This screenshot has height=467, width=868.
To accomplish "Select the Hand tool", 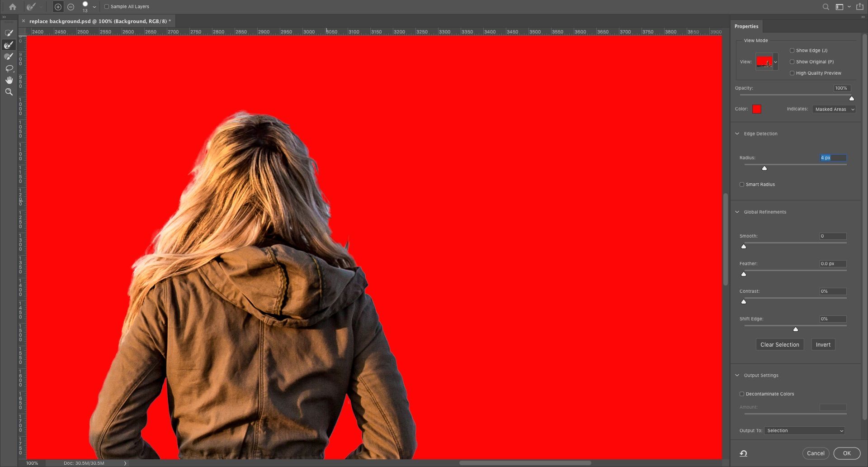I will click(9, 80).
